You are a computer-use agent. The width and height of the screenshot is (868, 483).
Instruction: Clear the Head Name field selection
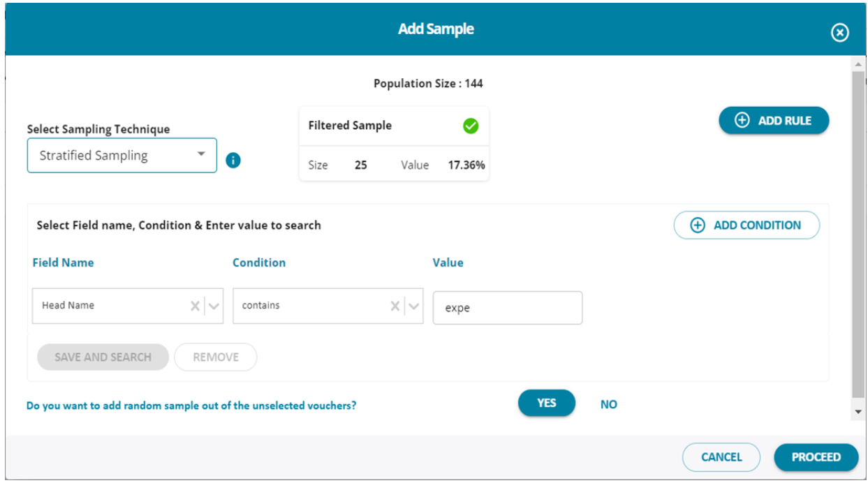click(196, 306)
